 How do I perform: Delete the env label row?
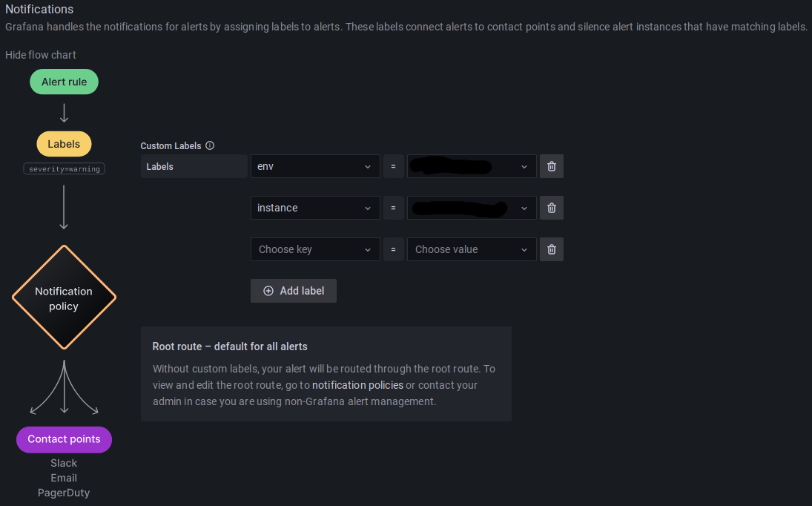coord(551,166)
